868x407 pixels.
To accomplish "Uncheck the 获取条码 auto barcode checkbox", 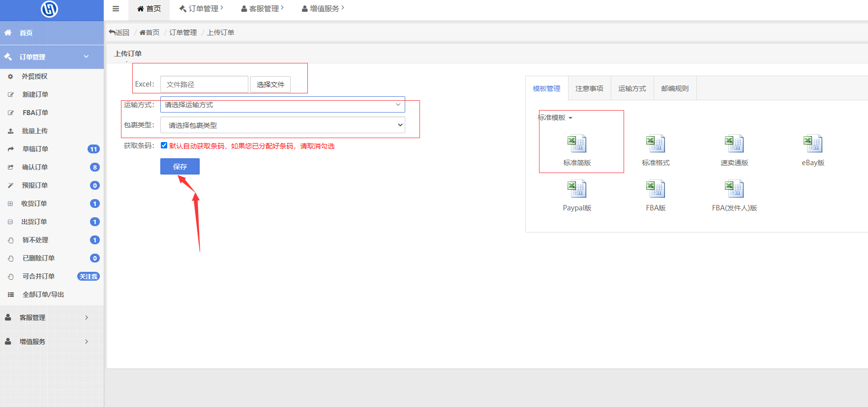I will click(x=164, y=145).
